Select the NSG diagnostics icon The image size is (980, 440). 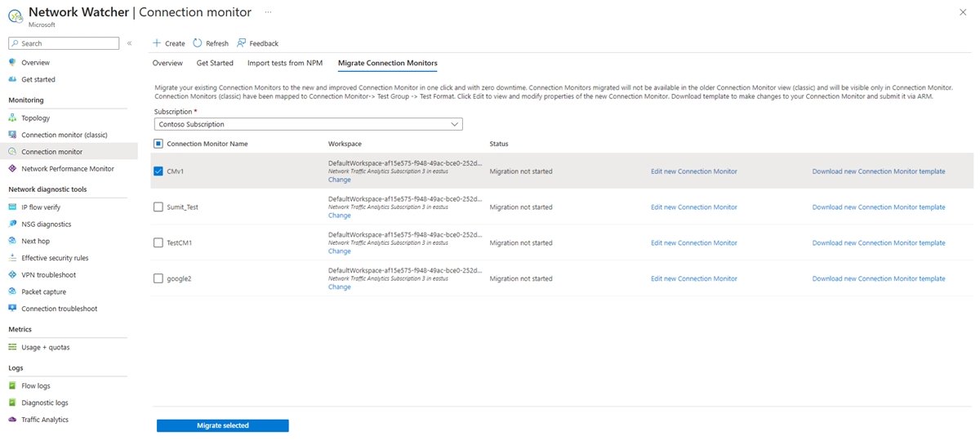[x=12, y=224]
